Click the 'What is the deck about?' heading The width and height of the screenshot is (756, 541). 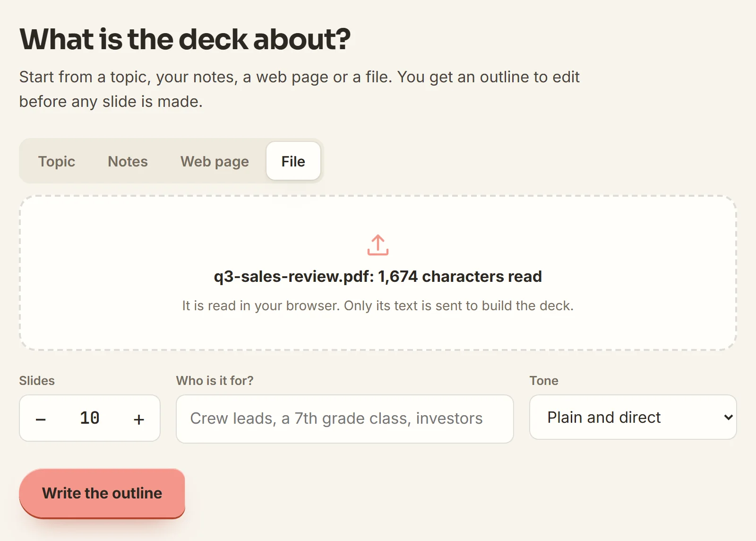(185, 39)
